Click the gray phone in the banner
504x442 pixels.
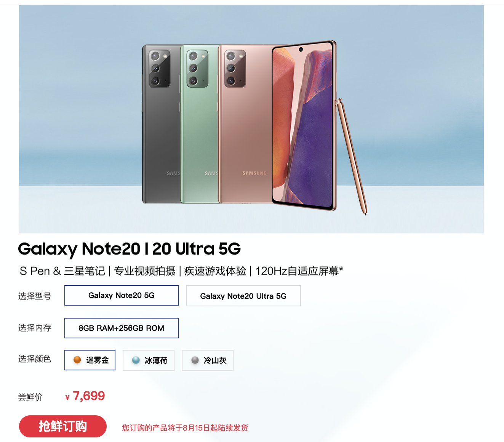point(161,124)
